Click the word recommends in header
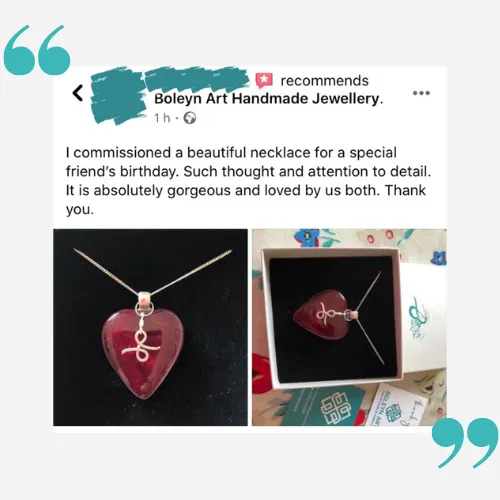500x500 pixels. pos(324,81)
